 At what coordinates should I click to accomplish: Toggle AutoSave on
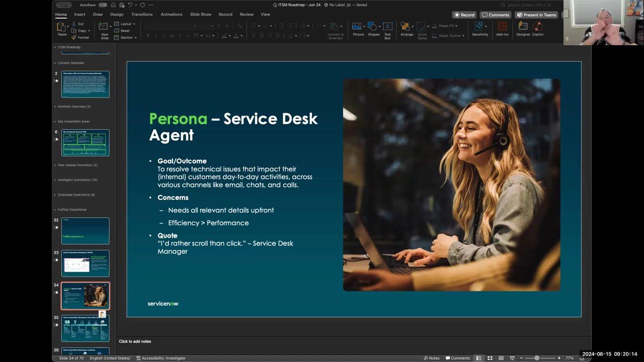[x=103, y=4]
